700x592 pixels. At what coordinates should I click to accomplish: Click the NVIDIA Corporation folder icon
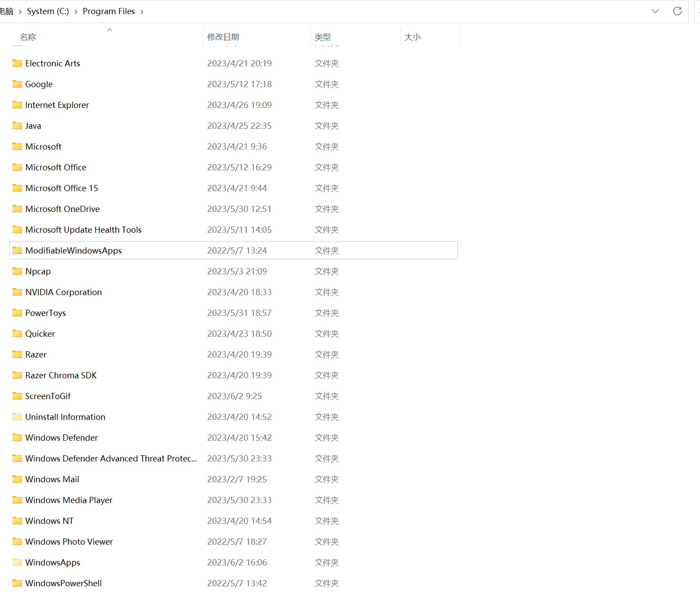coord(17,292)
